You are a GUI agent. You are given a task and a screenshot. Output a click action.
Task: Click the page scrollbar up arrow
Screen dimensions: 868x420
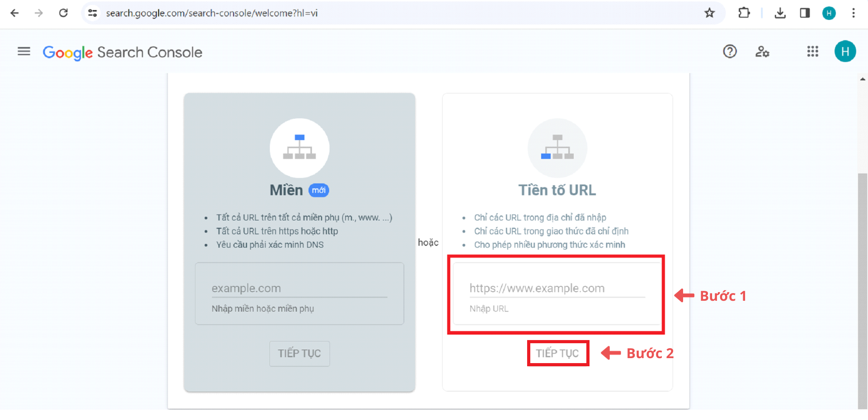tap(863, 79)
